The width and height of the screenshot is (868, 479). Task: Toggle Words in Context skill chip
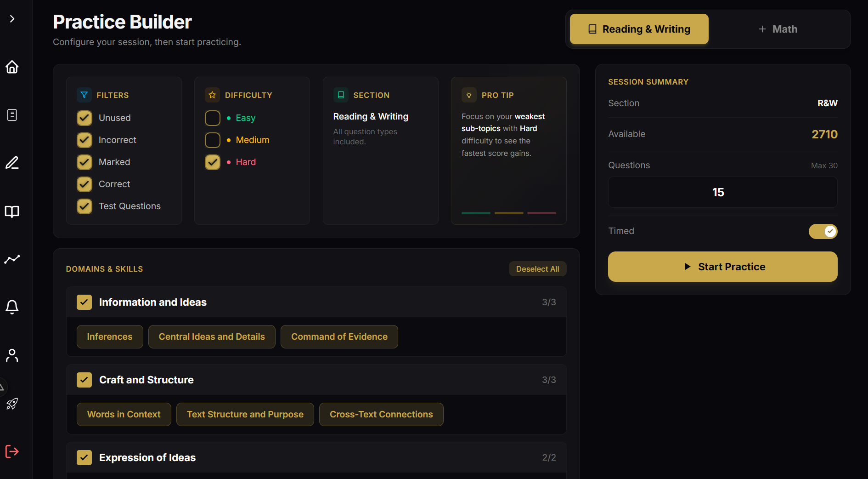pyautogui.click(x=124, y=414)
